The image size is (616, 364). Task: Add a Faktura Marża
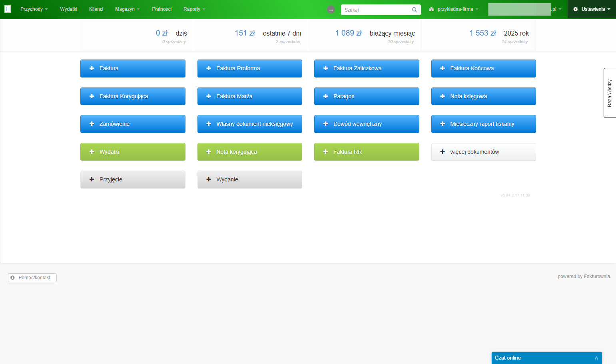[x=250, y=96]
